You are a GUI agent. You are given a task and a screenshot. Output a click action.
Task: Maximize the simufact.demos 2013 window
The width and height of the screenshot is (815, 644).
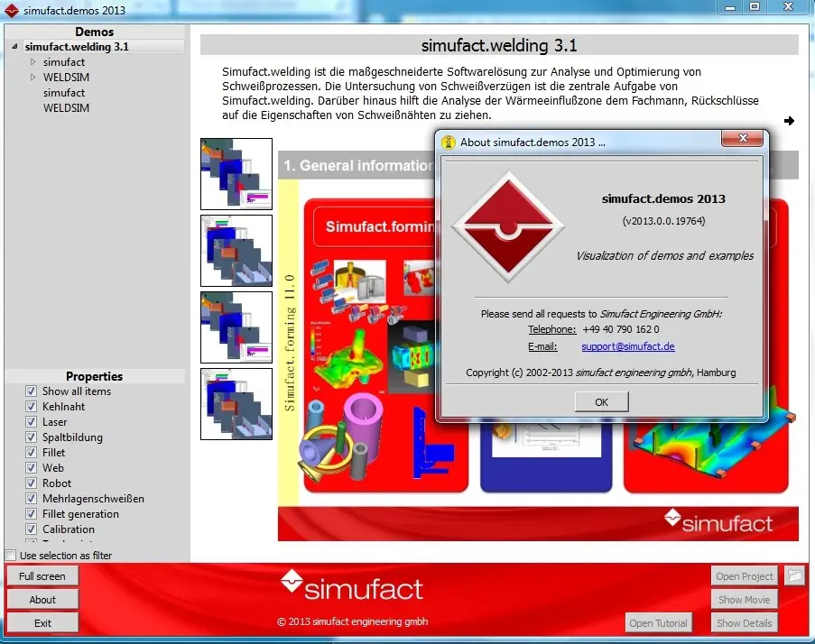[x=755, y=6]
